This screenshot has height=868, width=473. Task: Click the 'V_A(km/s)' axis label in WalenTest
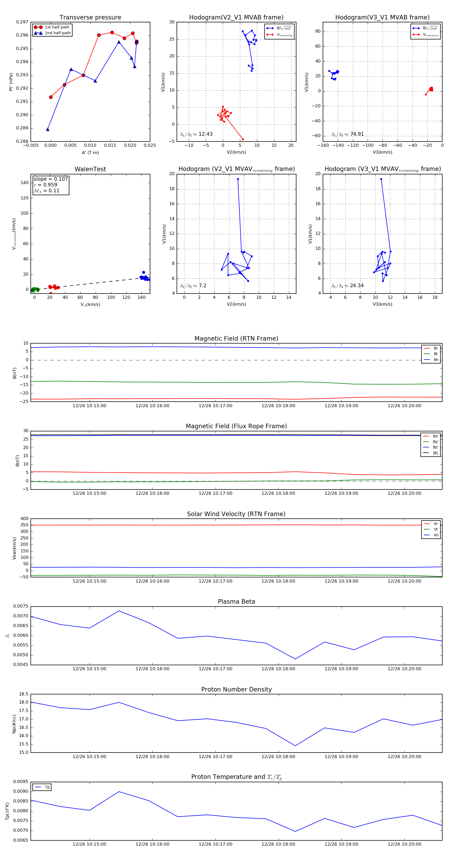(90, 305)
